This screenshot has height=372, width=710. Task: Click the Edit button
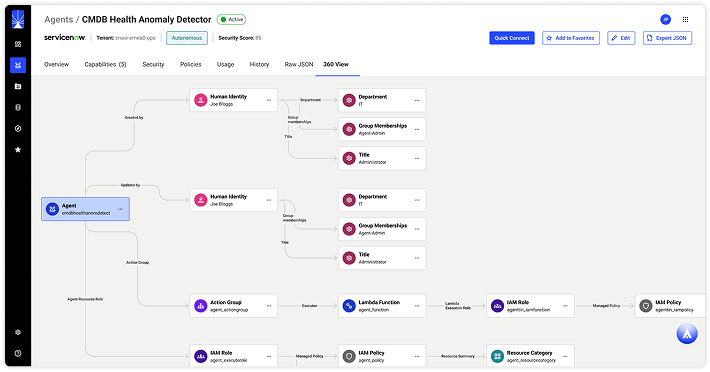[621, 38]
